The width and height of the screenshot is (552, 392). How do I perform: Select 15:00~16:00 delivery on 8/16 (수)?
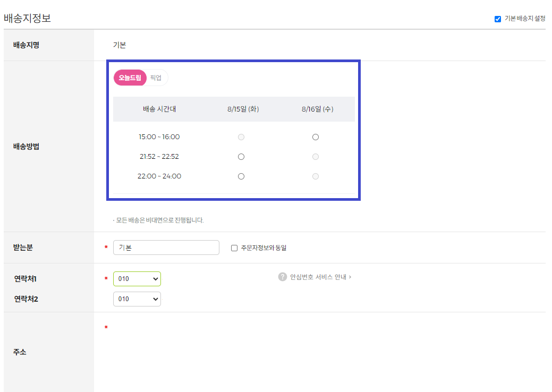tap(316, 137)
